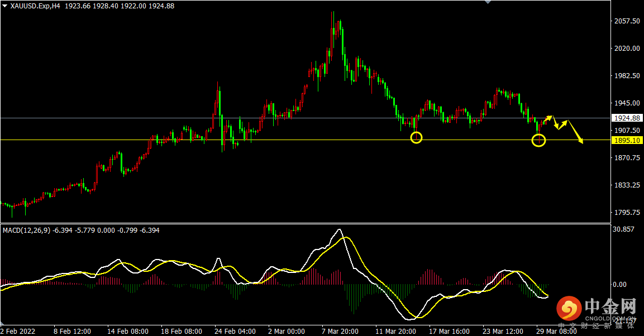Screen dimensions: 644x336
Task: Click the triangle dropdown beside XAUUSD.Exp,H4
Action: coord(4,6)
